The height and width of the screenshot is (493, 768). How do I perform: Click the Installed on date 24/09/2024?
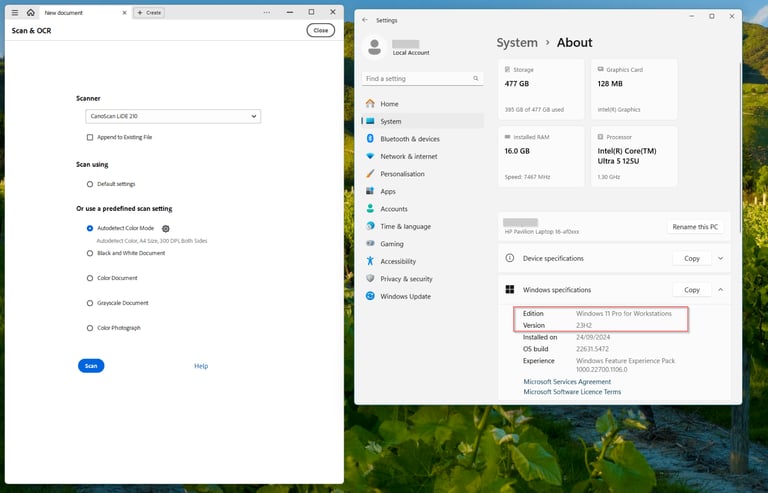click(593, 337)
